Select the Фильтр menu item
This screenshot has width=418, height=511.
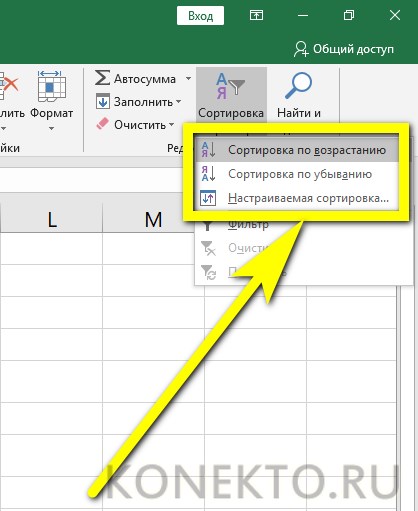pyautogui.click(x=248, y=224)
